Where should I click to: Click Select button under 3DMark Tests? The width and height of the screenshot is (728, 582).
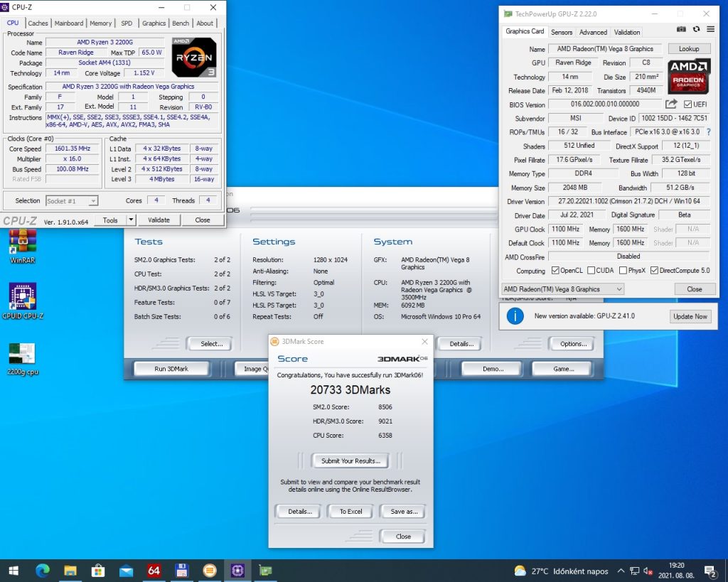pos(211,344)
